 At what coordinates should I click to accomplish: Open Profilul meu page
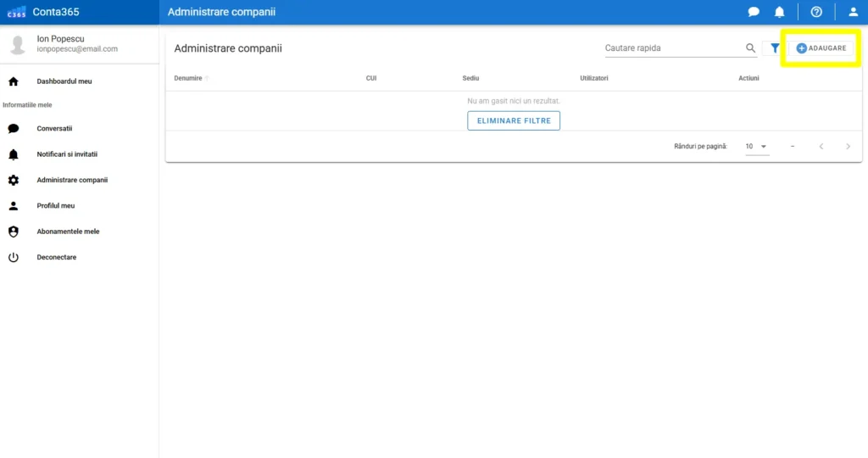(x=56, y=205)
